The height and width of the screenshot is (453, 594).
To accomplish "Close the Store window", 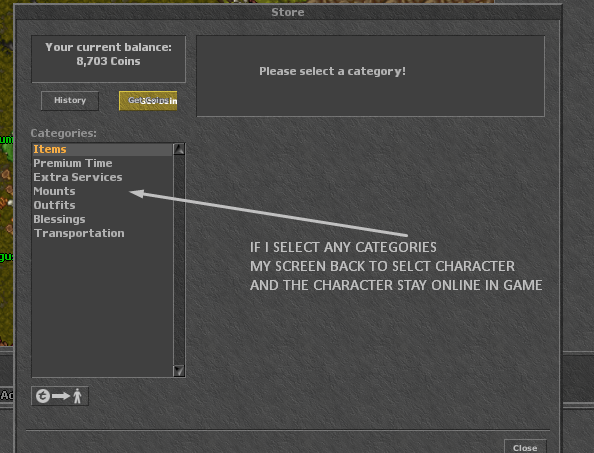I will tap(525, 447).
